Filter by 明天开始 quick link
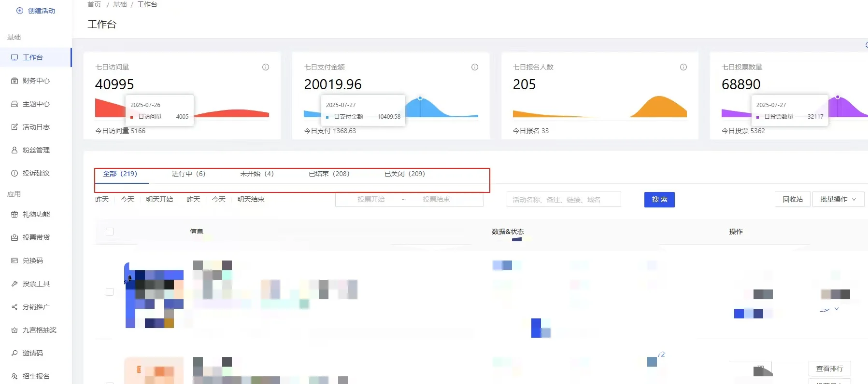Viewport: 868px width, 384px height. coord(159,199)
